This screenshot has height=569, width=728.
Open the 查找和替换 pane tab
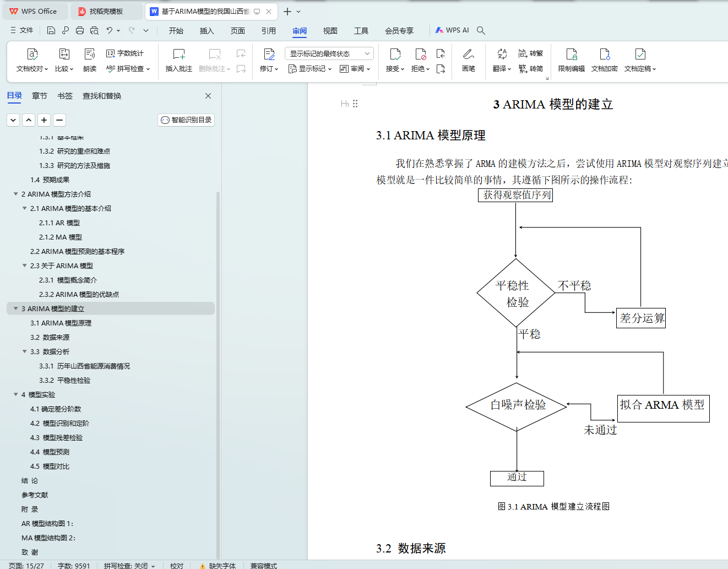(102, 96)
